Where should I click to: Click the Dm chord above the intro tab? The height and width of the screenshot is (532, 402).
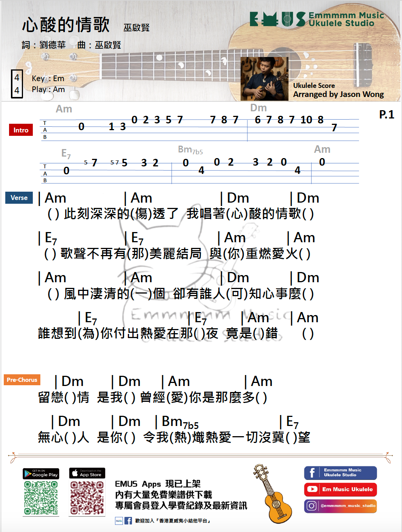[258, 108]
